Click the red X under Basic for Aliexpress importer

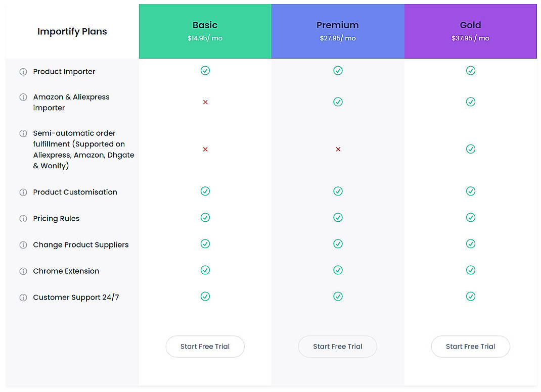[x=205, y=102]
